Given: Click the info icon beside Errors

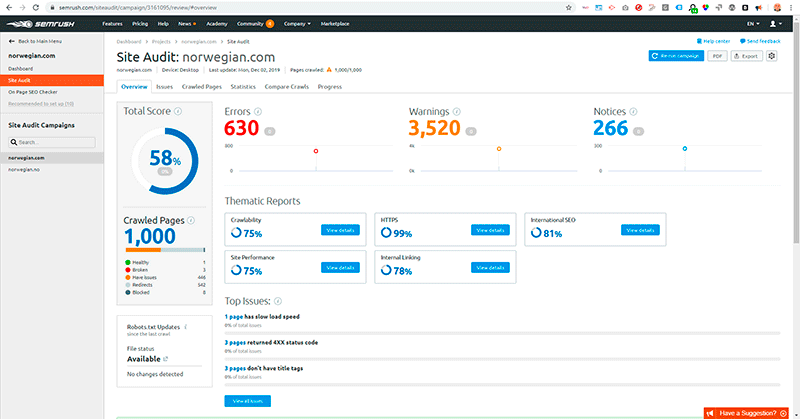Looking at the screenshot, I should coord(259,111).
